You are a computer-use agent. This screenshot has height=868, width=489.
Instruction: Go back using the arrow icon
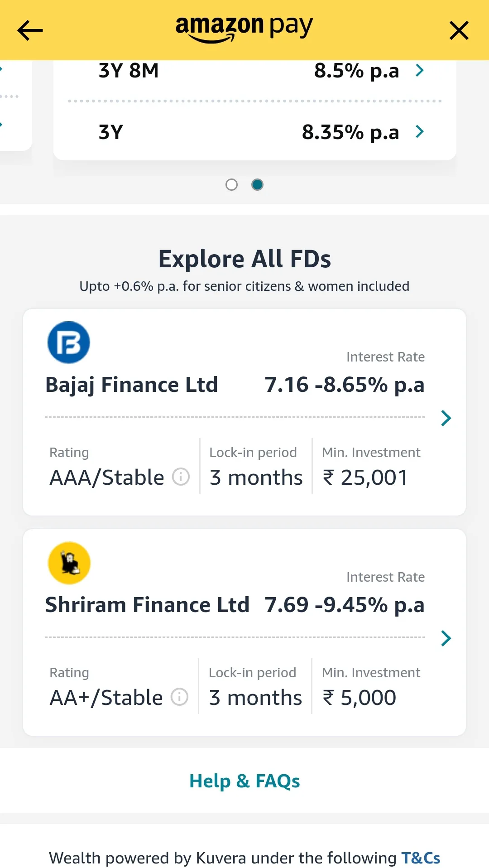tap(30, 30)
